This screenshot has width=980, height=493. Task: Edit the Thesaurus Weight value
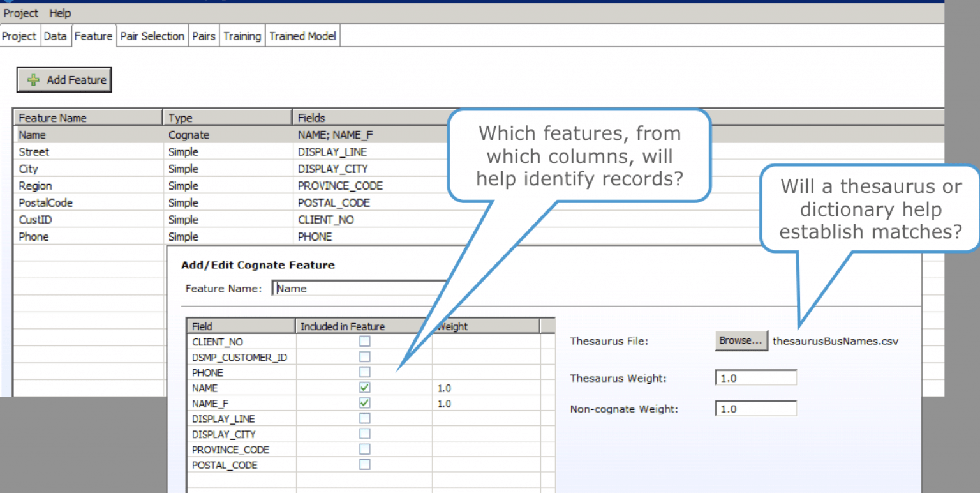tap(755, 377)
